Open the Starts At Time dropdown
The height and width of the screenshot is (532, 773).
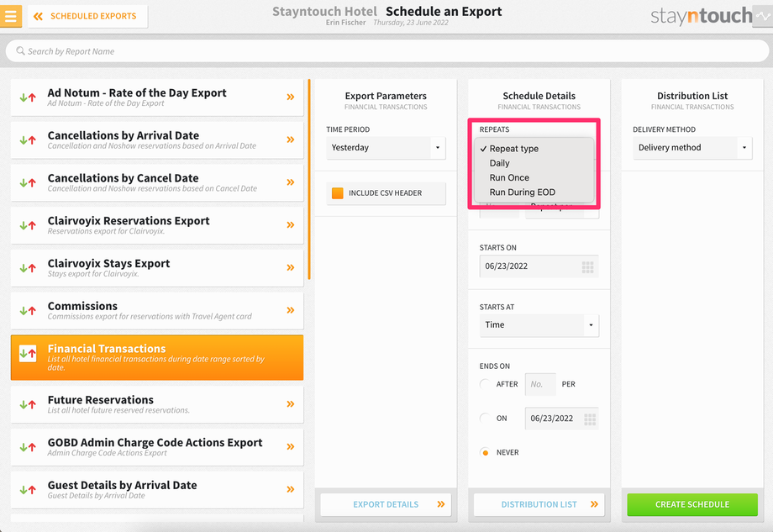539,325
